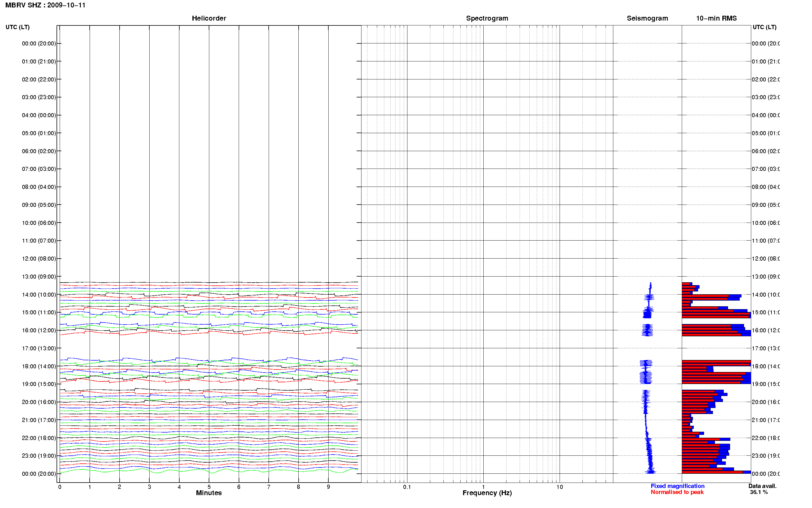This screenshot has width=812, height=508.
Task: Click the left '02:00 (22:00)' time label
Action: 39,79
